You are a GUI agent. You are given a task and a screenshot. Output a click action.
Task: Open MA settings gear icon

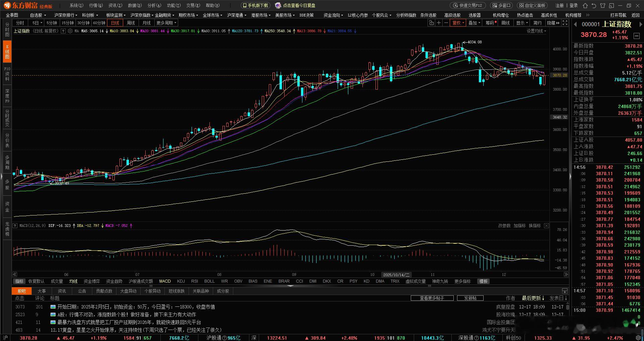[70, 31]
